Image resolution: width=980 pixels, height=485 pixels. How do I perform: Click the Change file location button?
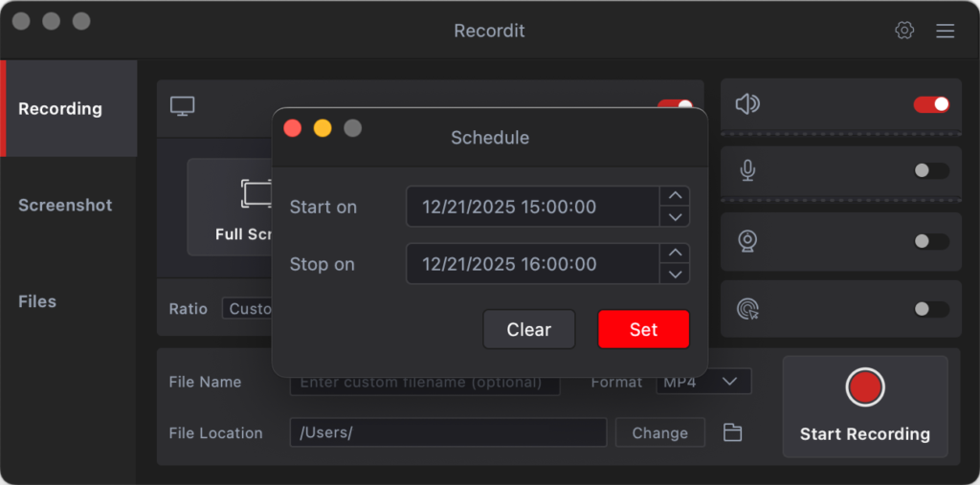pos(660,432)
